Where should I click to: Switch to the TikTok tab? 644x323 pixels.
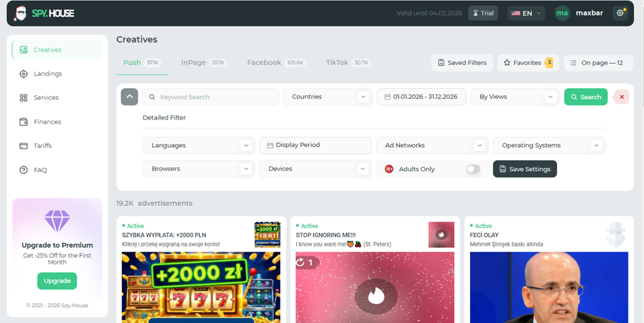(348, 63)
